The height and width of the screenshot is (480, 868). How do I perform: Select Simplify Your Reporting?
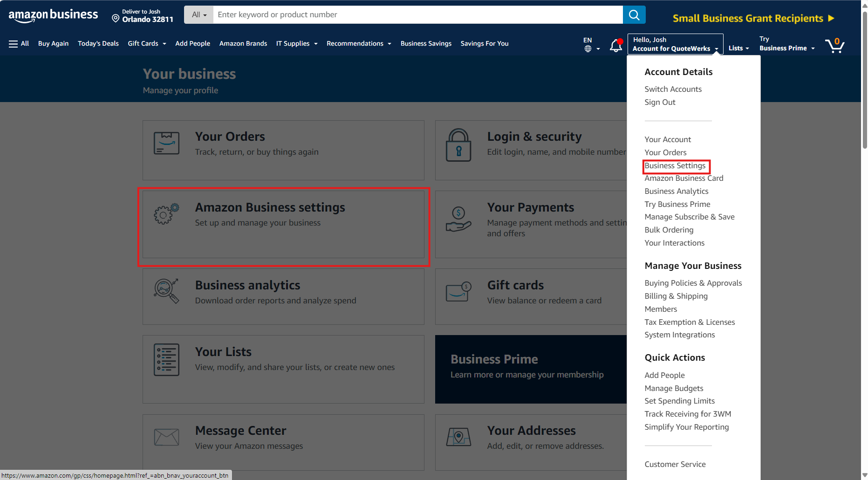tap(687, 427)
